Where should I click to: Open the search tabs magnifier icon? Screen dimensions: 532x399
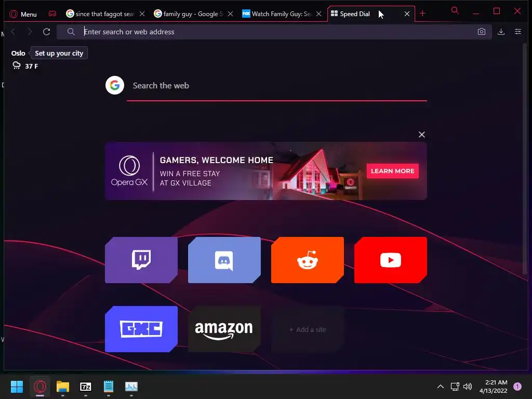point(455,10)
